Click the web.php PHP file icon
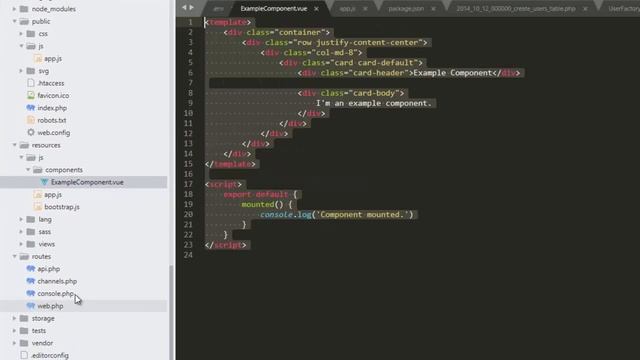The width and height of the screenshot is (640, 360). (x=31, y=306)
